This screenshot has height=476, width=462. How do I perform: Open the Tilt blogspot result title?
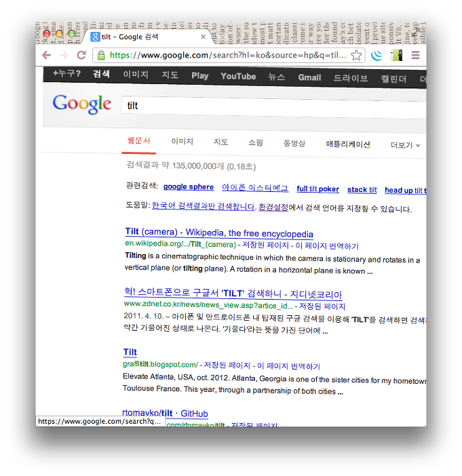point(130,352)
